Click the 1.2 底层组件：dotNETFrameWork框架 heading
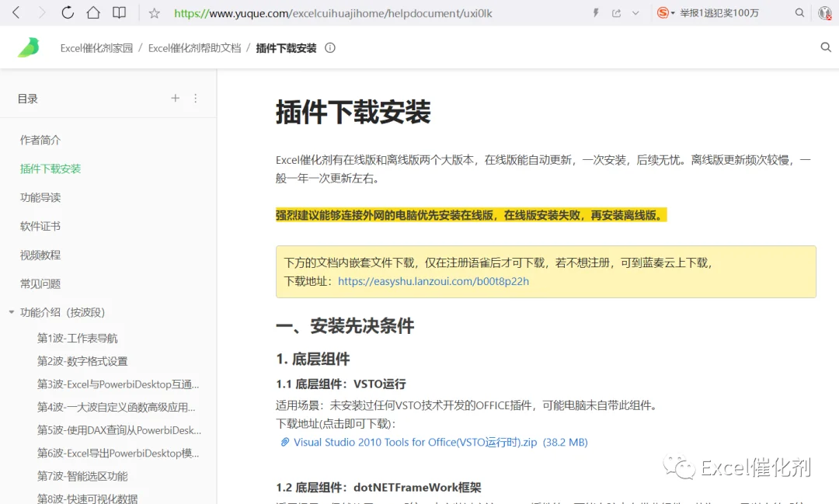The height and width of the screenshot is (504, 839). [x=378, y=488]
